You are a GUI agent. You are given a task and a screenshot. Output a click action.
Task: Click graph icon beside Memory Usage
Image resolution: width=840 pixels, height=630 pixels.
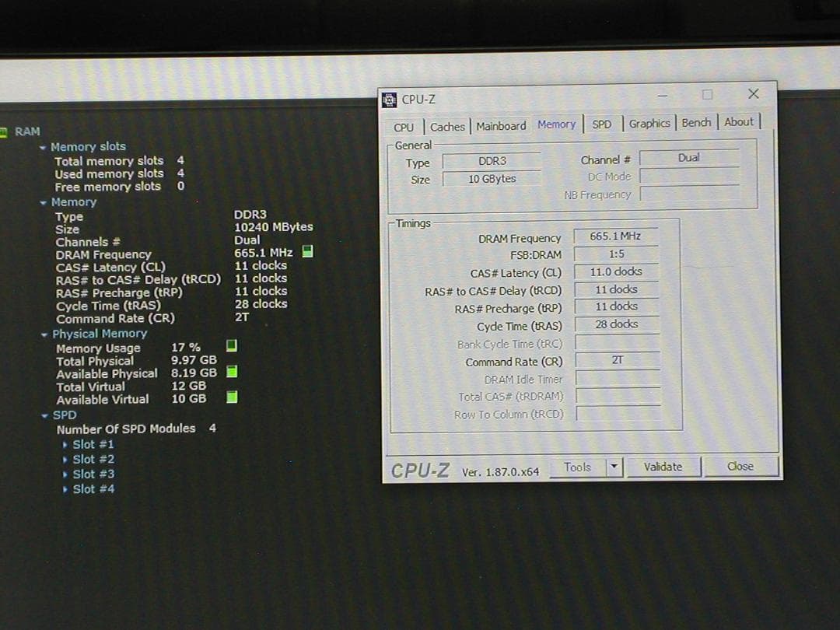click(232, 345)
